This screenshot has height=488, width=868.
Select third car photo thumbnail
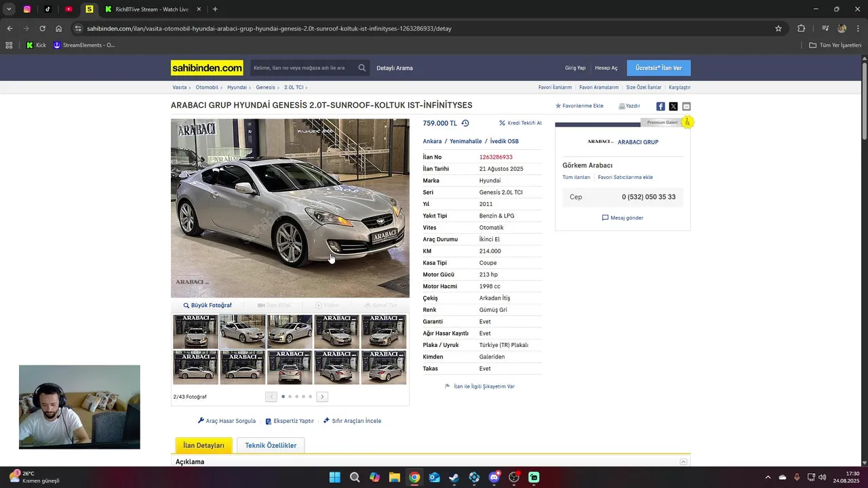[290, 331]
